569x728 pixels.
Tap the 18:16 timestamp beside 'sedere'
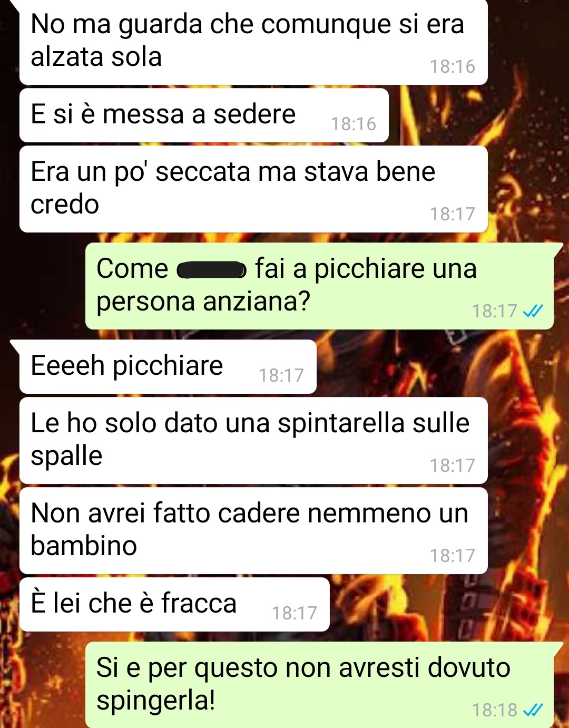[353, 124]
